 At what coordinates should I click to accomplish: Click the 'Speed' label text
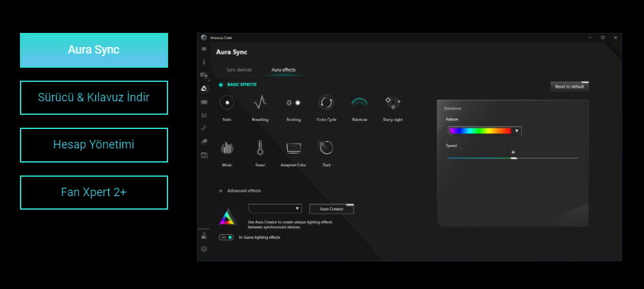click(451, 146)
